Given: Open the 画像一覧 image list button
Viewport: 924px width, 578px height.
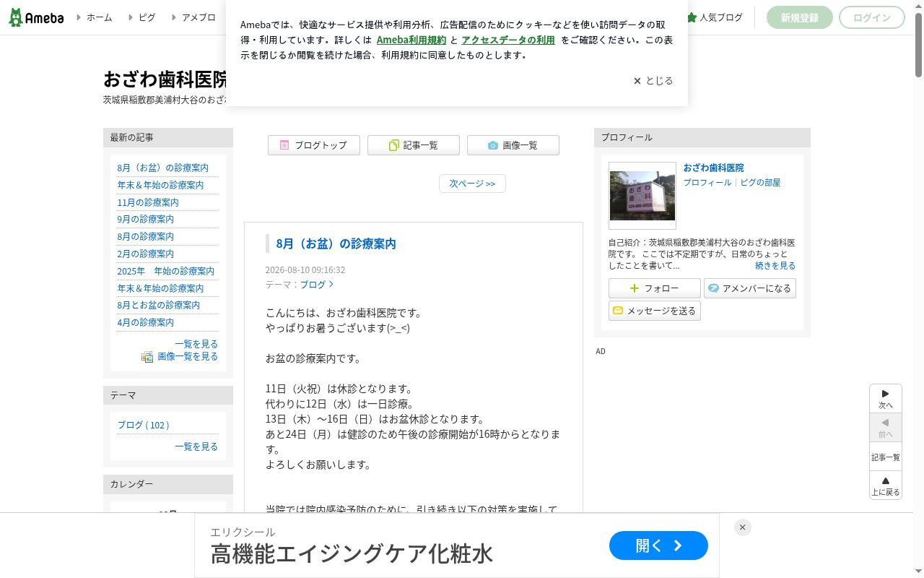Looking at the screenshot, I should (x=513, y=145).
